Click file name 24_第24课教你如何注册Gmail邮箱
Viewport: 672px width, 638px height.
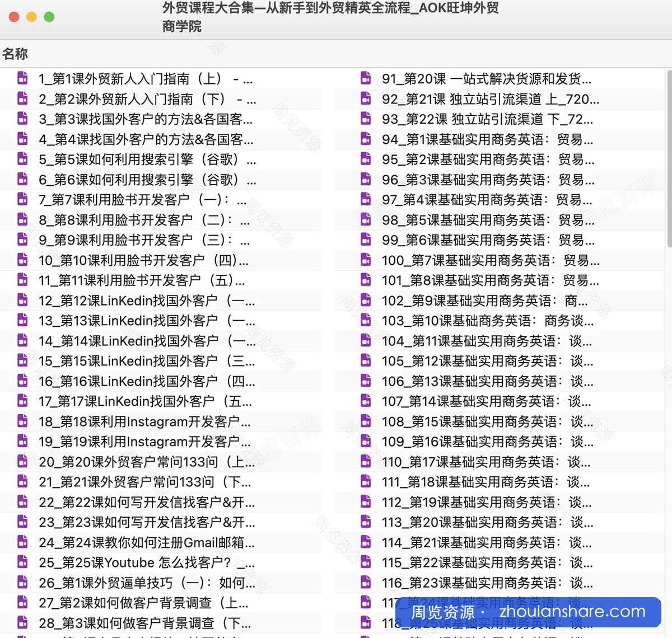147,542
